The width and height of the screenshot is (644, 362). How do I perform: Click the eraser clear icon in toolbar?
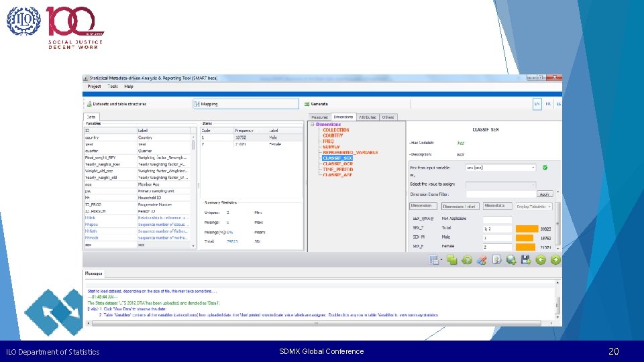[482, 260]
